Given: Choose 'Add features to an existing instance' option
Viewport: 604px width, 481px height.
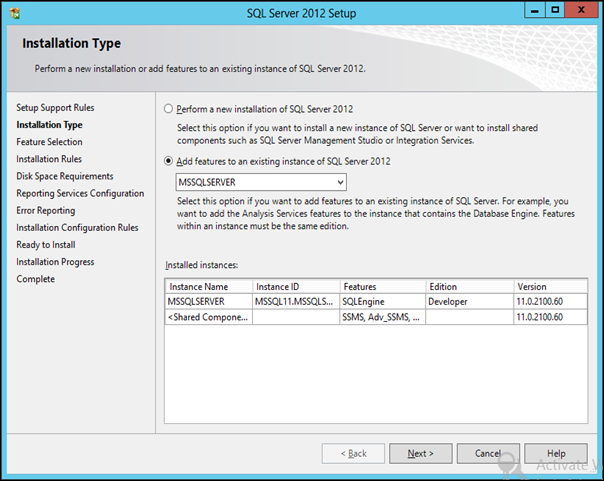Looking at the screenshot, I should pyautogui.click(x=169, y=161).
